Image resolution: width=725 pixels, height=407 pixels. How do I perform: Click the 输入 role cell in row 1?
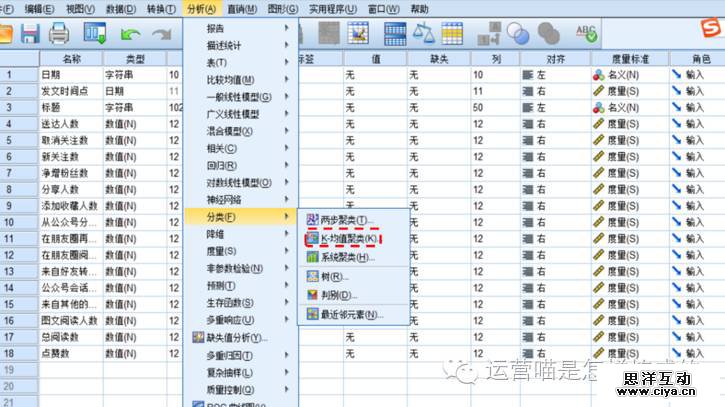698,75
